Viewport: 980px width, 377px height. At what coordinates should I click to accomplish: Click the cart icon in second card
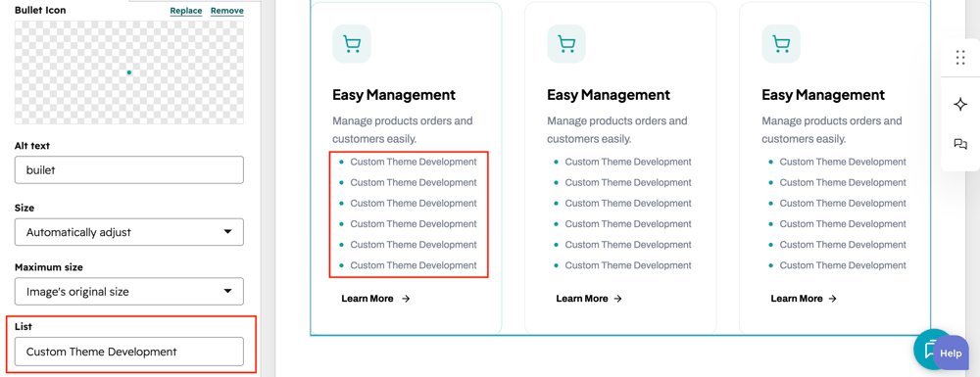click(x=566, y=44)
